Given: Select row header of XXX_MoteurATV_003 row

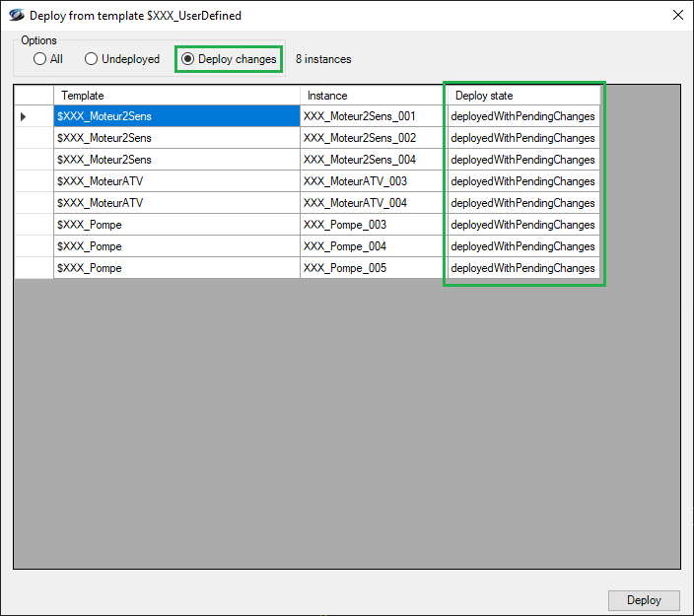Looking at the screenshot, I should pyautogui.click(x=33, y=181).
